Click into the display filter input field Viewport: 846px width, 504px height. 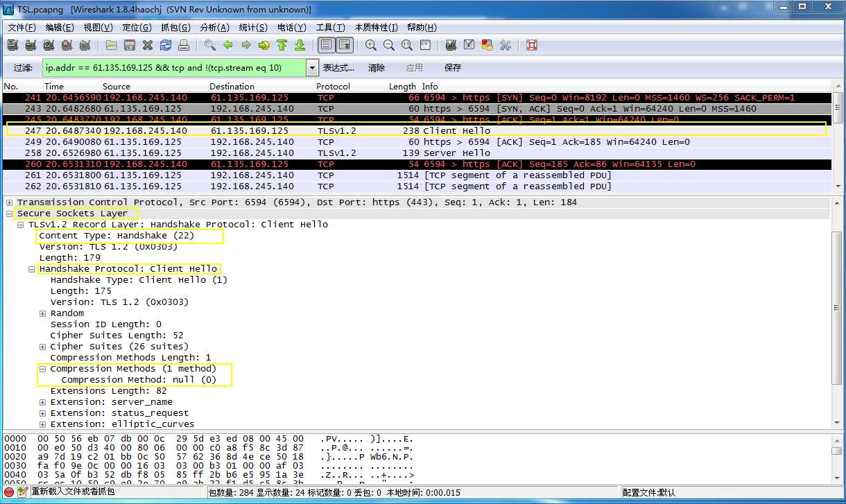173,68
